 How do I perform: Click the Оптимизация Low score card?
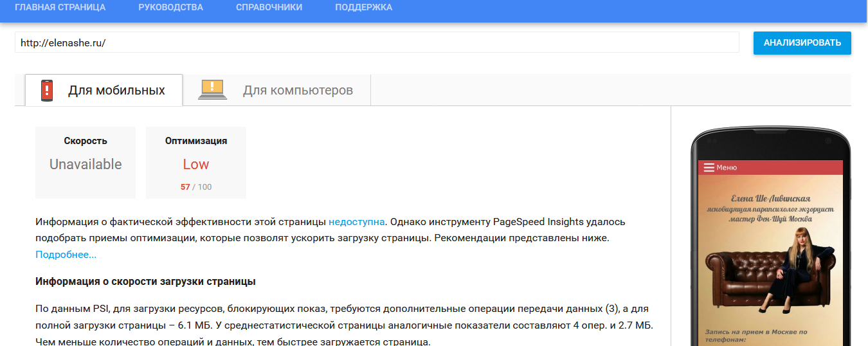click(x=196, y=163)
